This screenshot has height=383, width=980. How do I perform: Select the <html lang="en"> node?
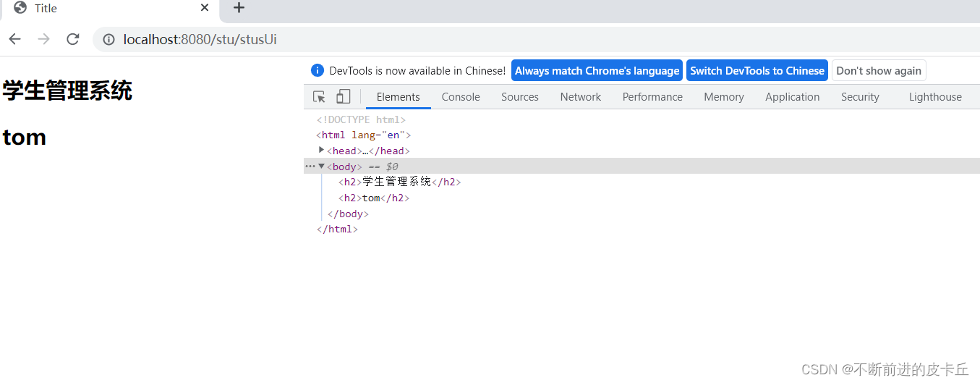pos(364,135)
